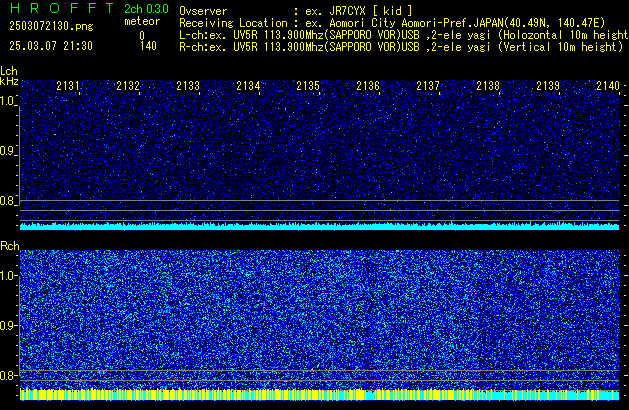This screenshot has height=410, width=629.
Task: Select the 2132 time marker
Action: tap(128, 85)
